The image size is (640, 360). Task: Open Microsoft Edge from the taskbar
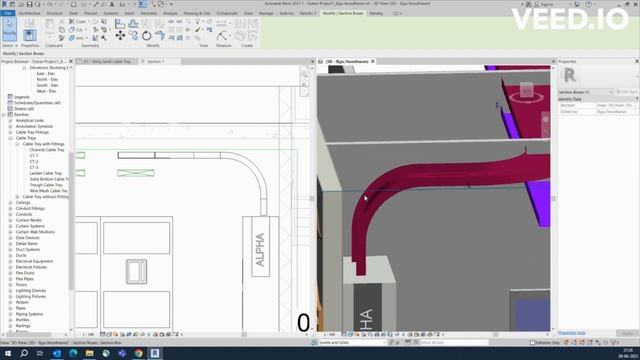click(73, 353)
